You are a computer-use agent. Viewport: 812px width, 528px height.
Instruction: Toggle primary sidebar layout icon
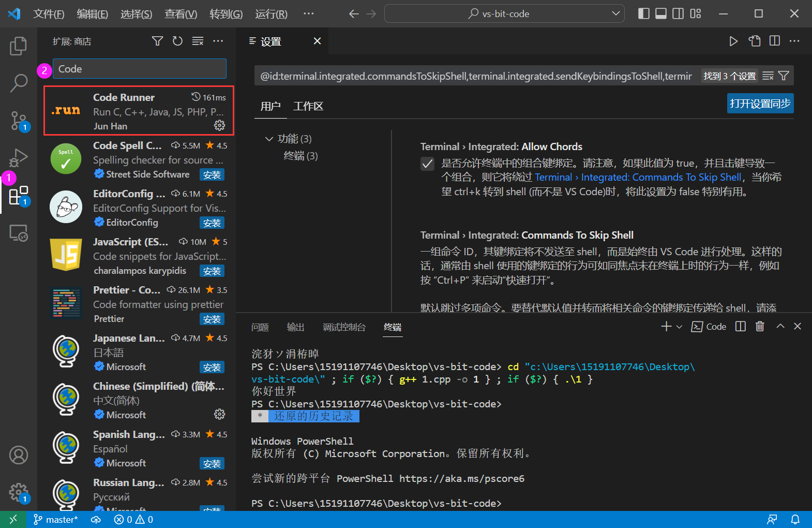coord(644,13)
